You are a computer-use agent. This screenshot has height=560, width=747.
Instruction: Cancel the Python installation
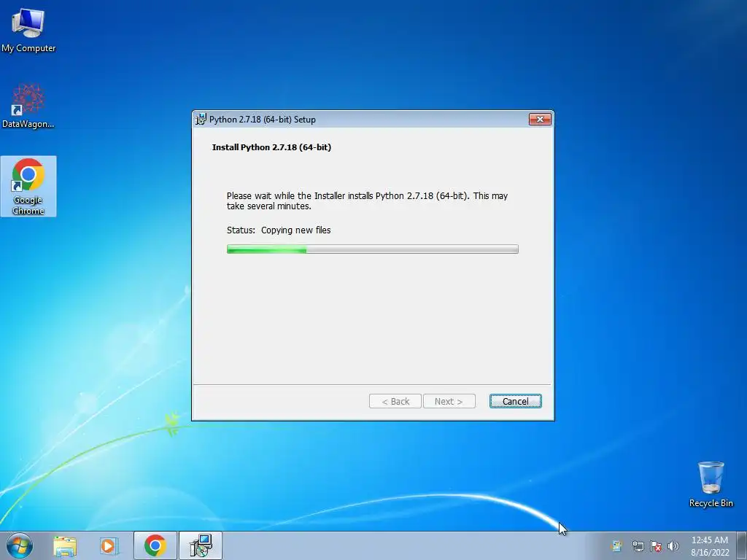pos(516,401)
